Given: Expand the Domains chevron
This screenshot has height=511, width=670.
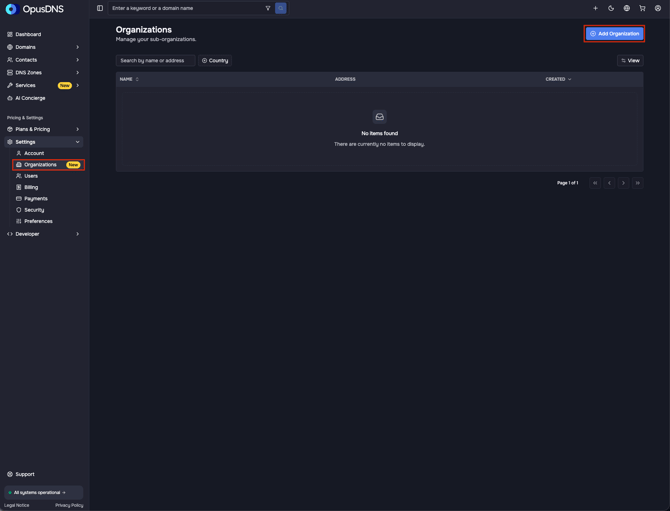Looking at the screenshot, I should point(78,47).
